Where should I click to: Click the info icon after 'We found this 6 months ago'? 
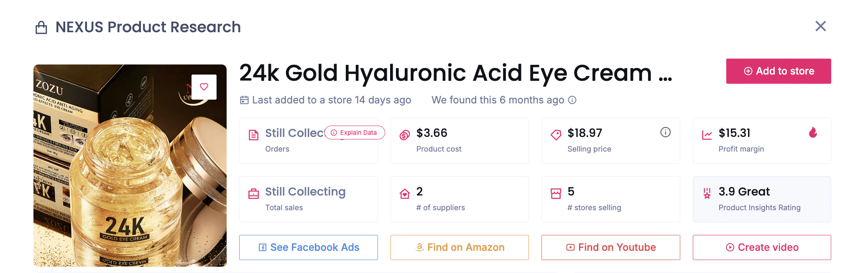(x=573, y=100)
